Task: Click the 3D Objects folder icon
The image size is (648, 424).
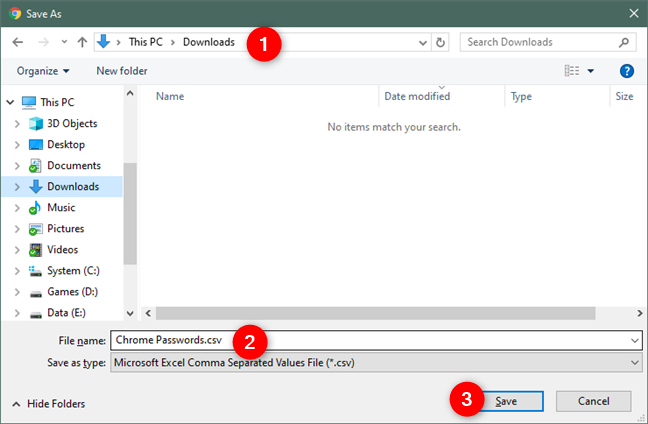Action: pos(37,123)
